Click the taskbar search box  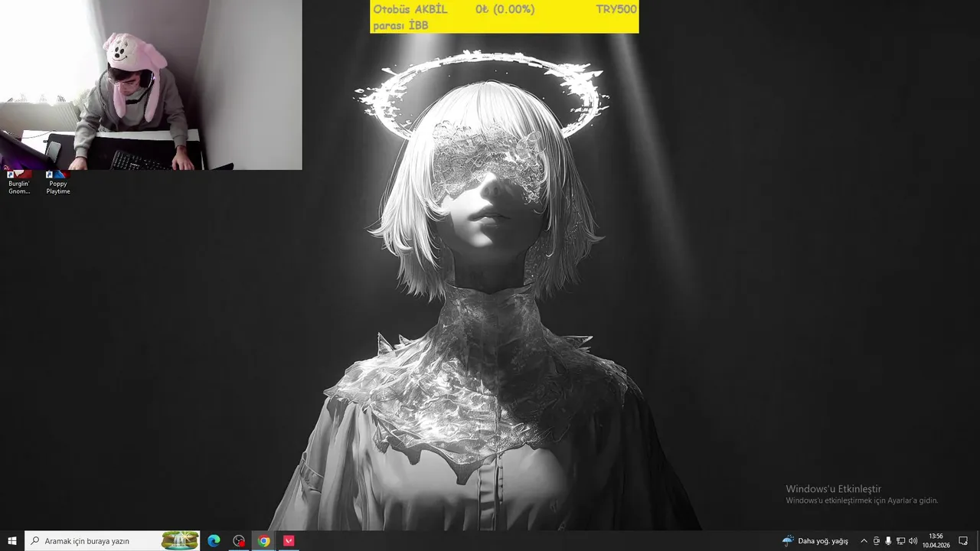[x=113, y=541]
